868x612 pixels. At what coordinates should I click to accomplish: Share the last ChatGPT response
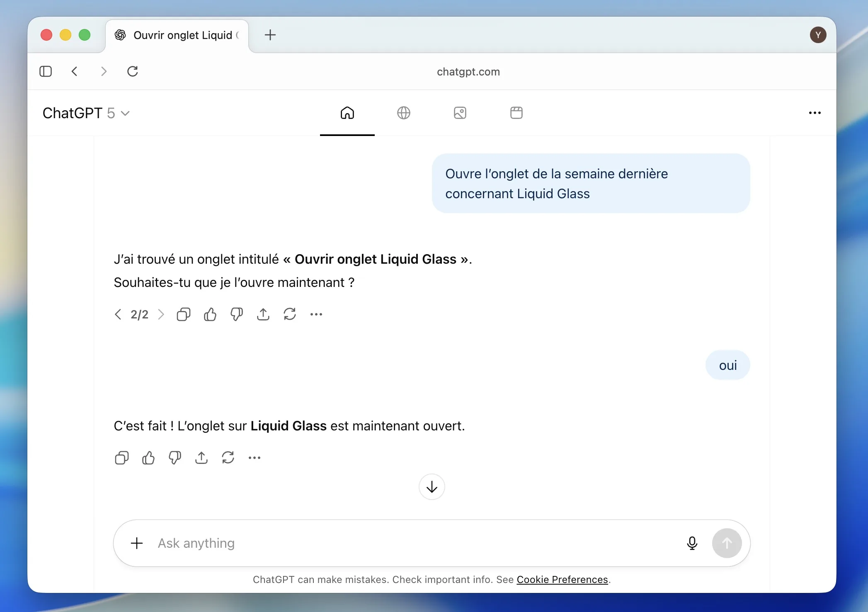click(201, 458)
